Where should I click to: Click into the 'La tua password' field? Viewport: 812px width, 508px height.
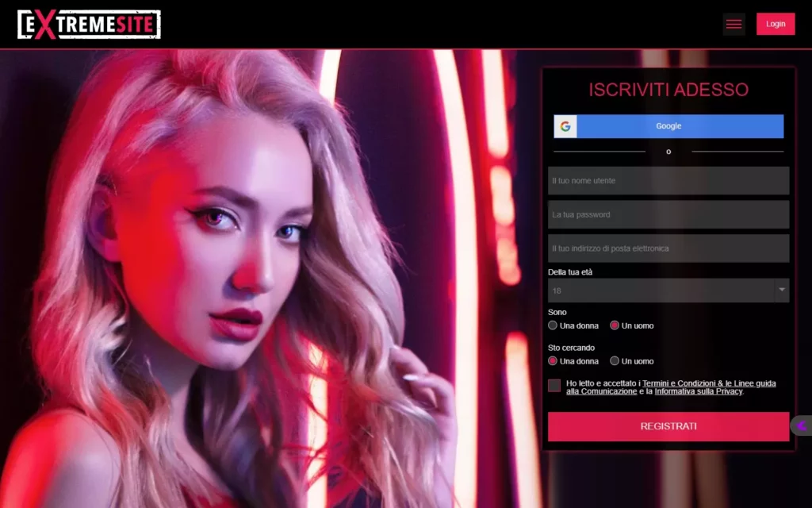(668, 214)
